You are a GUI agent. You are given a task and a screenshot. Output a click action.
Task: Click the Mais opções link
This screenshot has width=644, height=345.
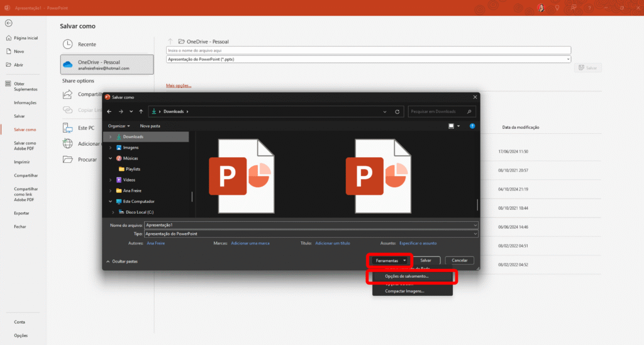(179, 85)
